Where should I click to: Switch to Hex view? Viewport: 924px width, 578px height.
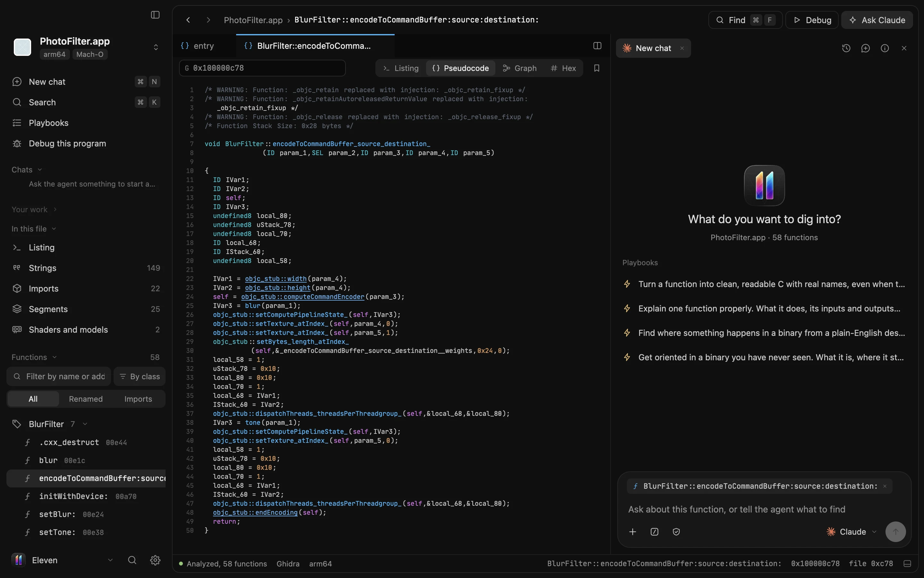click(x=563, y=68)
